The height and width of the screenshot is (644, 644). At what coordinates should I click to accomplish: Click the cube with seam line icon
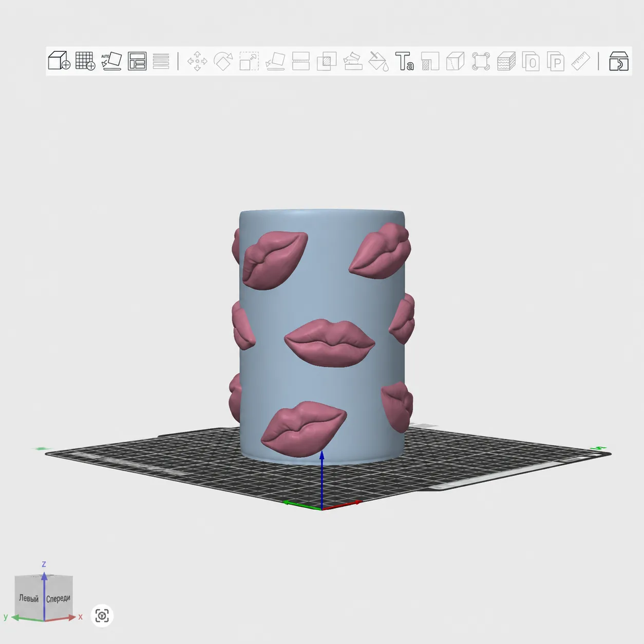[456, 61]
